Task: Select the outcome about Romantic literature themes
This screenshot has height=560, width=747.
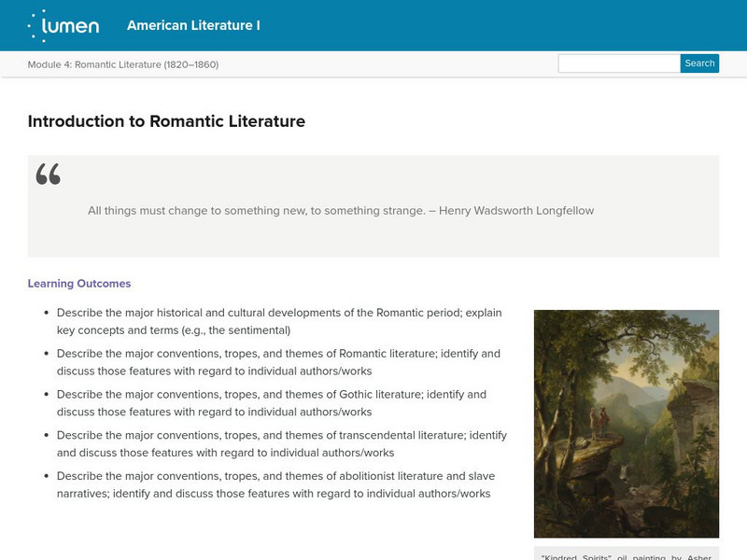Action: tap(278, 362)
